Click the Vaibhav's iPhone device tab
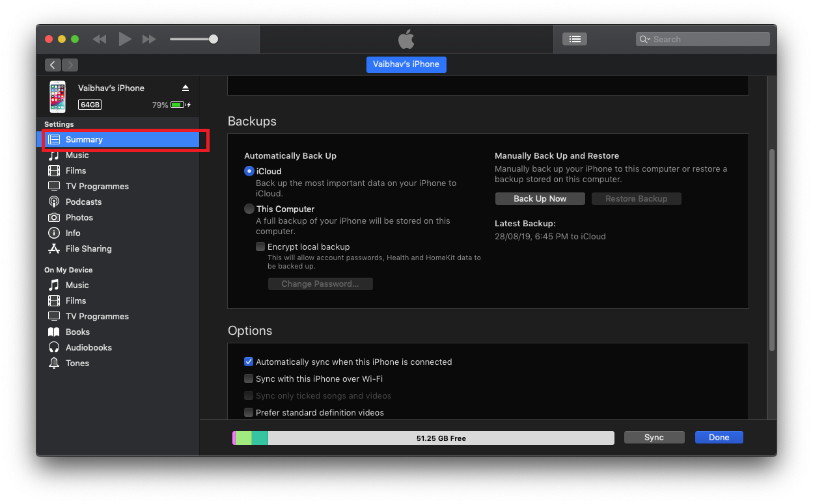The image size is (813, 504). 406,64
